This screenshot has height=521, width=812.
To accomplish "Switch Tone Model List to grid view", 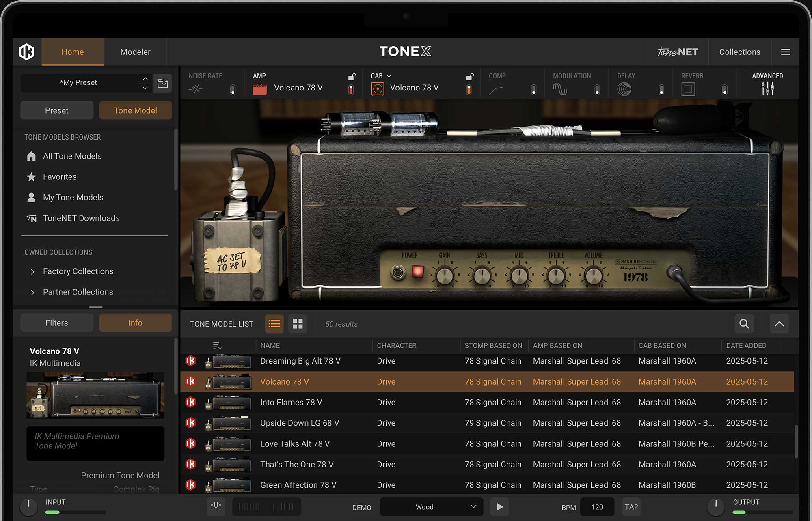I will (298, 323).
